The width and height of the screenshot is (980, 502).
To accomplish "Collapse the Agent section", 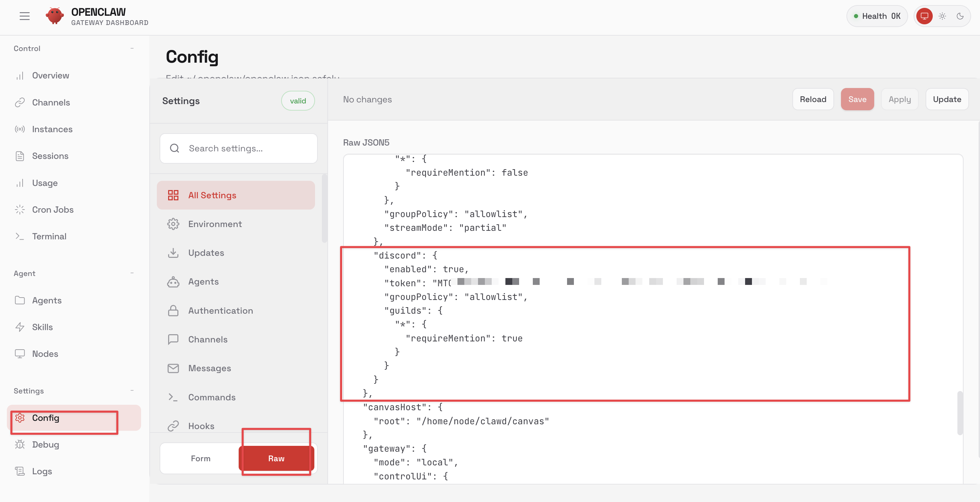I will (132, 273).
